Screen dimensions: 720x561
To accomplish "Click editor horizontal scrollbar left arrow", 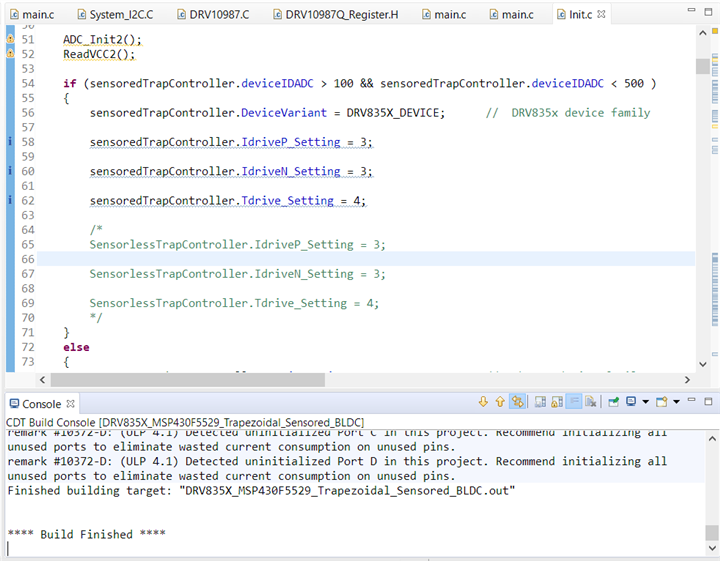I will (42, 380).
